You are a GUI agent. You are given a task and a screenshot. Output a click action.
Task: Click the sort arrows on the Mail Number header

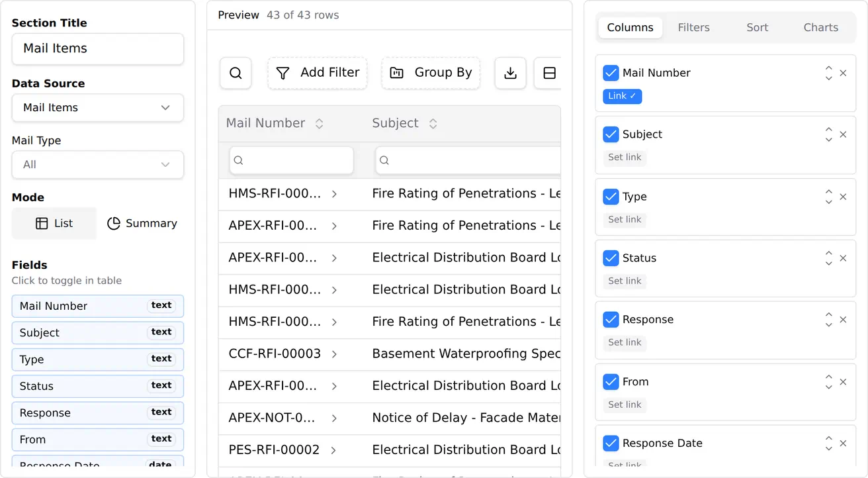point(319,124)
